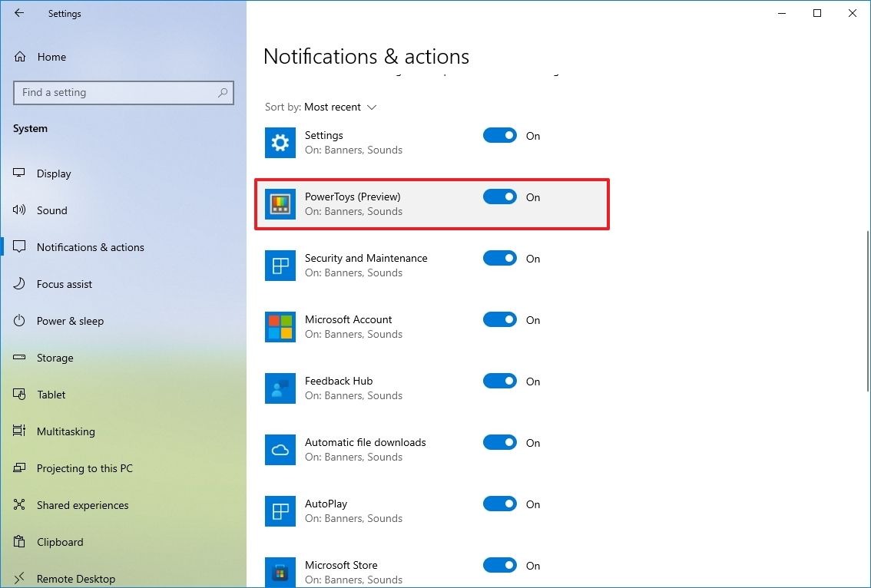Click the Home house icon
This screenshot has height=588, width=871.
20,57
